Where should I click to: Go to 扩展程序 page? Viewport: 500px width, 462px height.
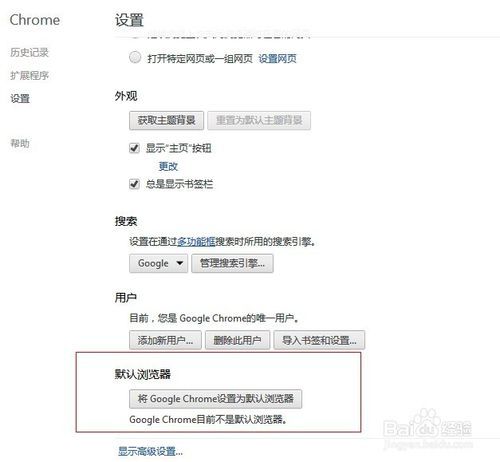click(29, 75)
